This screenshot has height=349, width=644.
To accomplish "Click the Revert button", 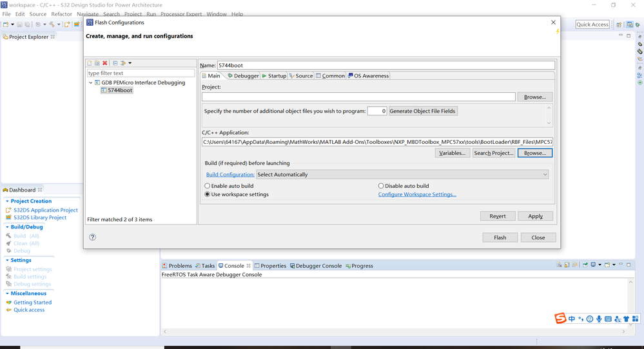I will click(498, 216).
